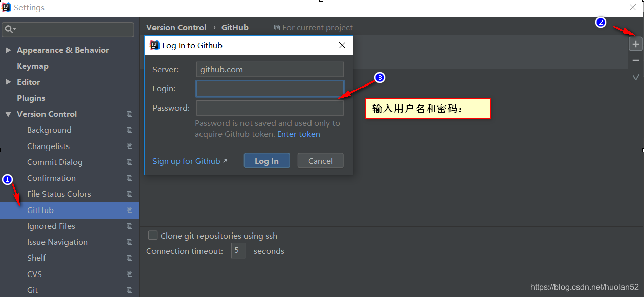Expand the Appearance & Behavior section
The image size is (644, 297).
8,50
